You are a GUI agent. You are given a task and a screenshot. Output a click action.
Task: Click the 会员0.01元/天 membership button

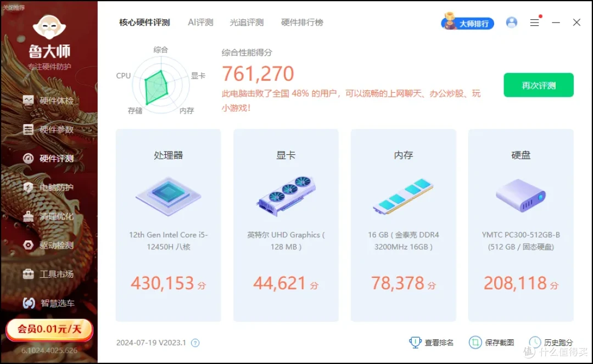coord(49,329)
